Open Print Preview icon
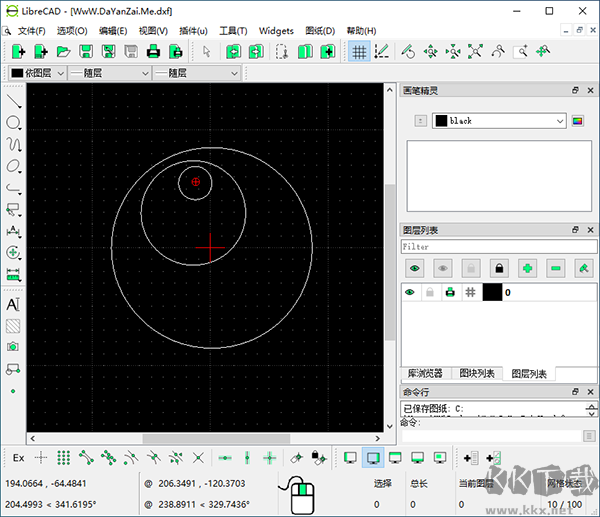This screenshot has height=517, width=600. pyautogui.click(x=176, y=51)
